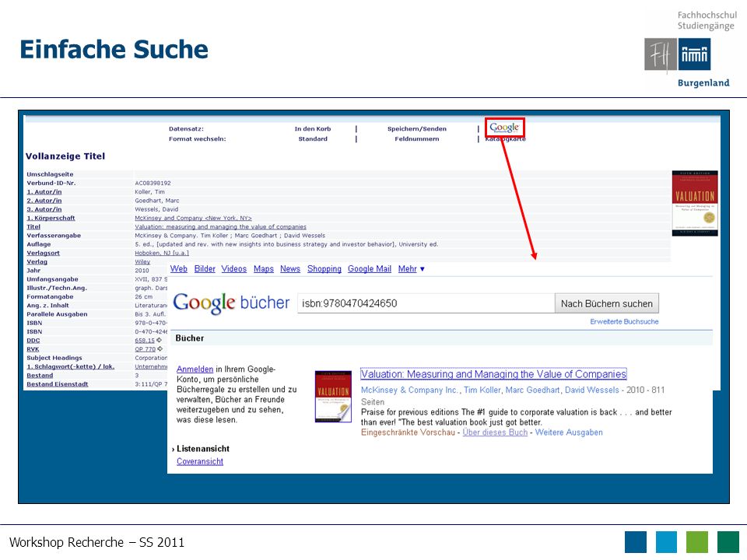
Task: Open News in Google navigation
Action: click(290, 269)
